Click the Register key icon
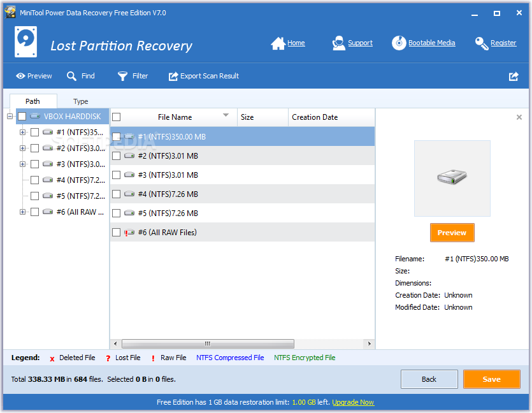532x413 pixels. [482, 43]
